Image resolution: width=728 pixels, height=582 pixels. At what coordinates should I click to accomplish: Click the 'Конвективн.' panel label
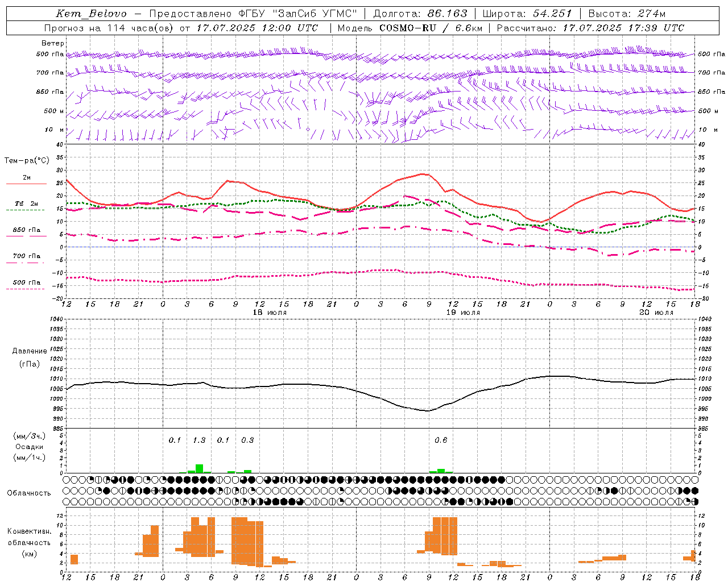point(29,531)
